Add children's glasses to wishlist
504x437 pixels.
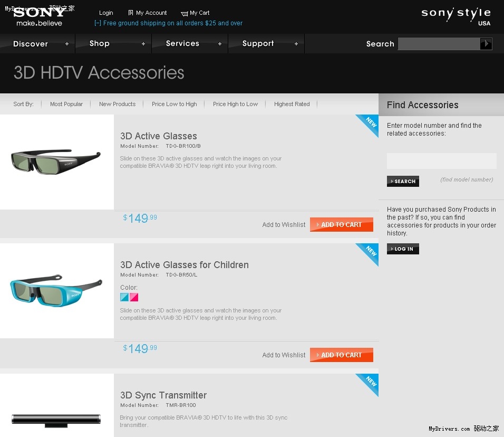pyautogui.click(x=284, y=355)
